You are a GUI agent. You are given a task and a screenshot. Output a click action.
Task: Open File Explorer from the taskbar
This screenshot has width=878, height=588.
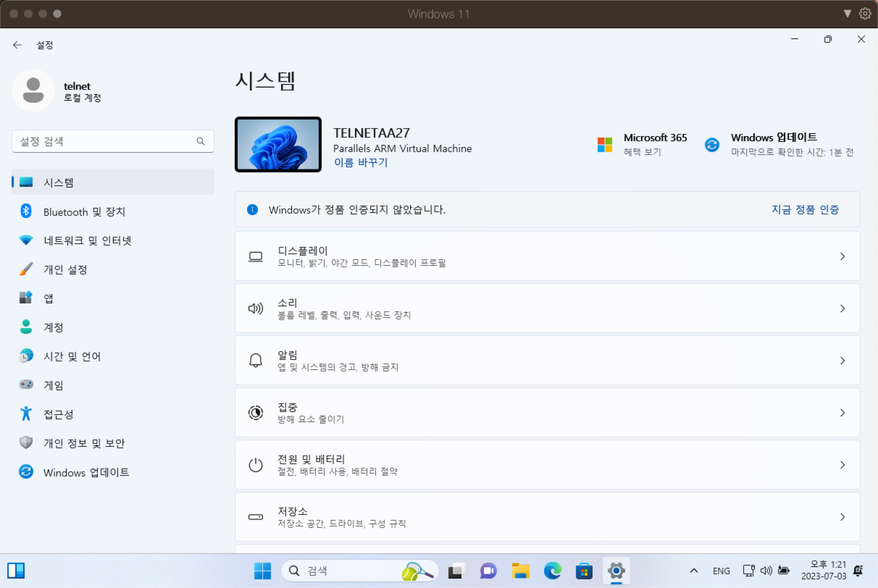tap(520, 570)
